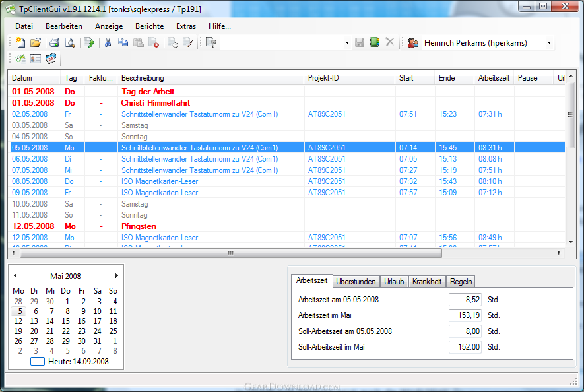
Task: Open the Heinrich Perkams user dropdown
Action: click(549, 43)
